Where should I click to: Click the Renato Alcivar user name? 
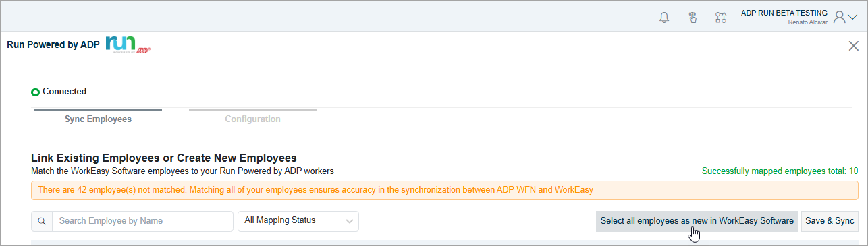click(x=808, y=22)
